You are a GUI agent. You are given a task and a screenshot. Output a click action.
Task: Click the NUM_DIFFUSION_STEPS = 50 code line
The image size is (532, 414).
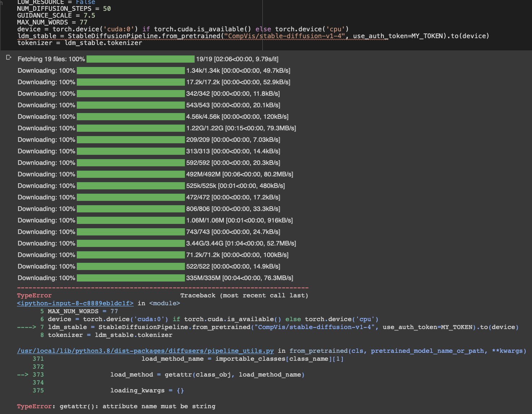[x=64, y=9]
